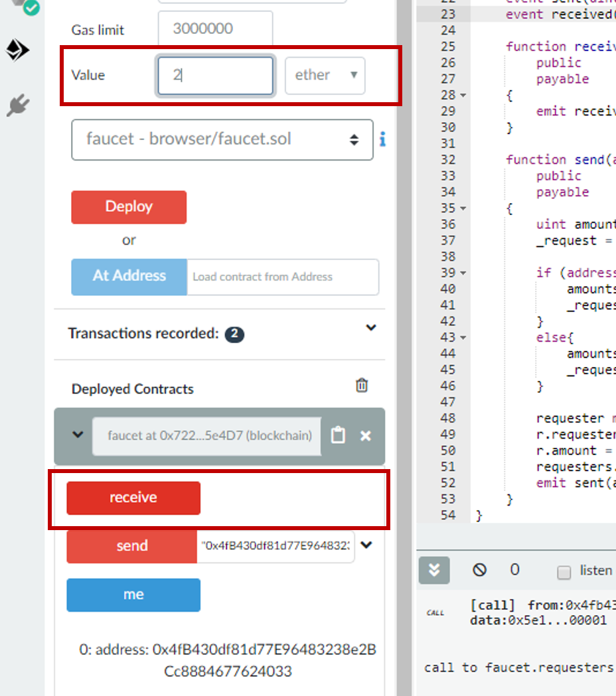Call the me function
Screen dimensions: 616x696
point(133,594)
